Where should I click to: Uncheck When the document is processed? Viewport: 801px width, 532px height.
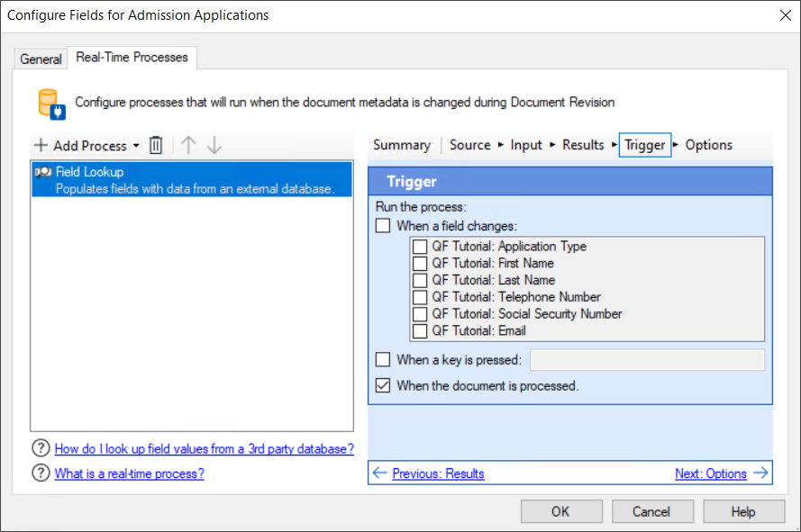(x=382, y=384)
